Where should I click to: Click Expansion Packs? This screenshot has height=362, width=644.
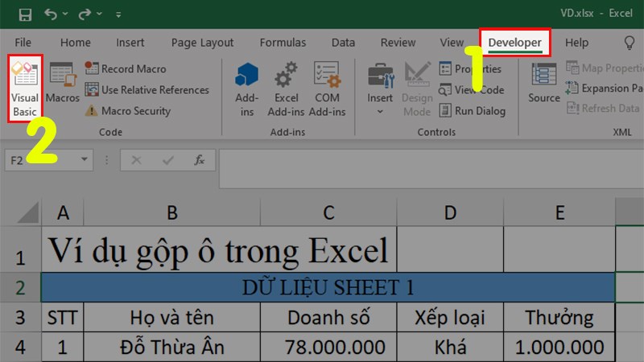pos(605,88)
